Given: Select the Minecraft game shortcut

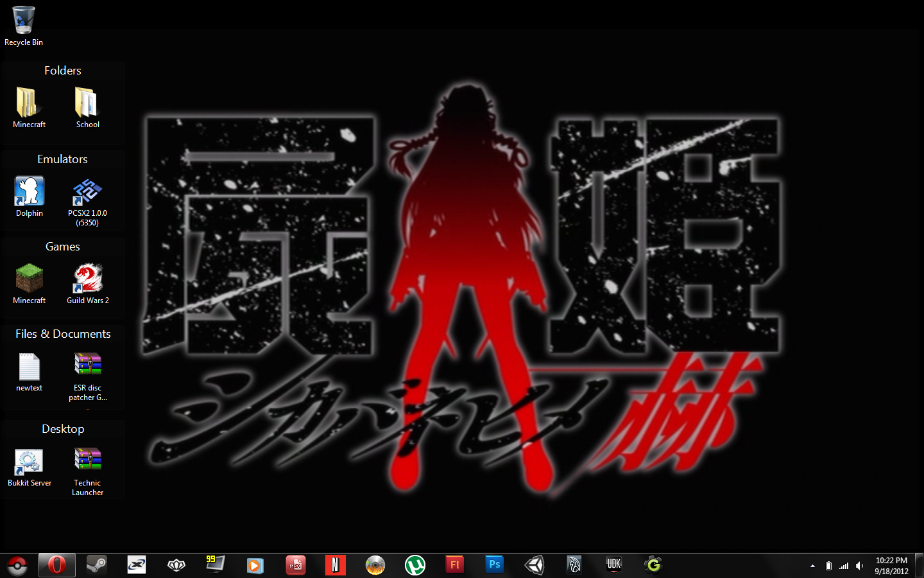Looking at the screenshot, I should (30, 280).
